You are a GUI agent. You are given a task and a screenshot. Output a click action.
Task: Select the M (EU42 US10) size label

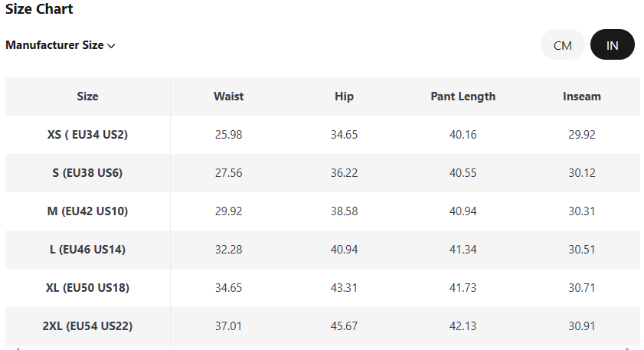pyautogui.click(x=87, y=211)
